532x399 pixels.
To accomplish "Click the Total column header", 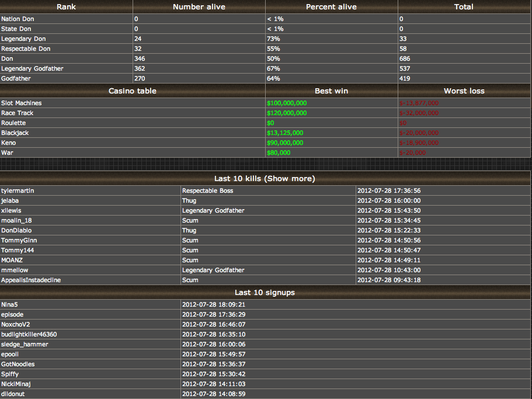I will (x=464, y=7).
